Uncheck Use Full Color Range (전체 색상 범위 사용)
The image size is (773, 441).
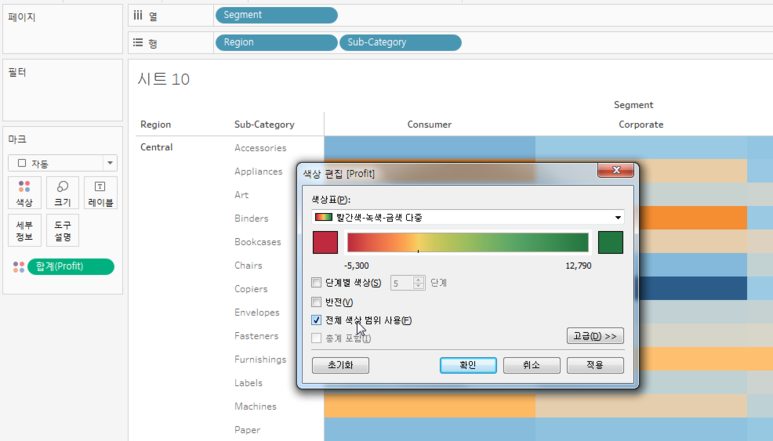[x=316, y=320]
